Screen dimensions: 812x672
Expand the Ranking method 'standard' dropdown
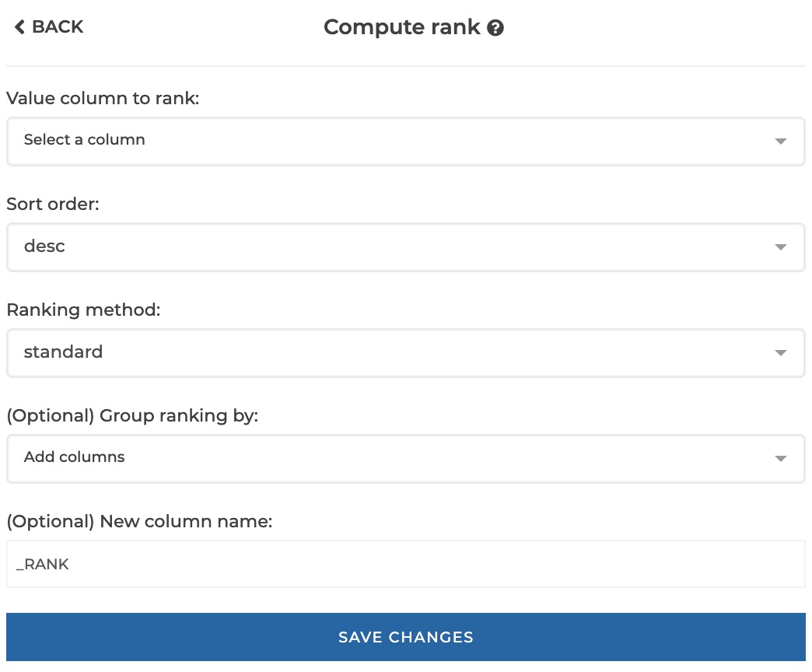click(406, 352)
